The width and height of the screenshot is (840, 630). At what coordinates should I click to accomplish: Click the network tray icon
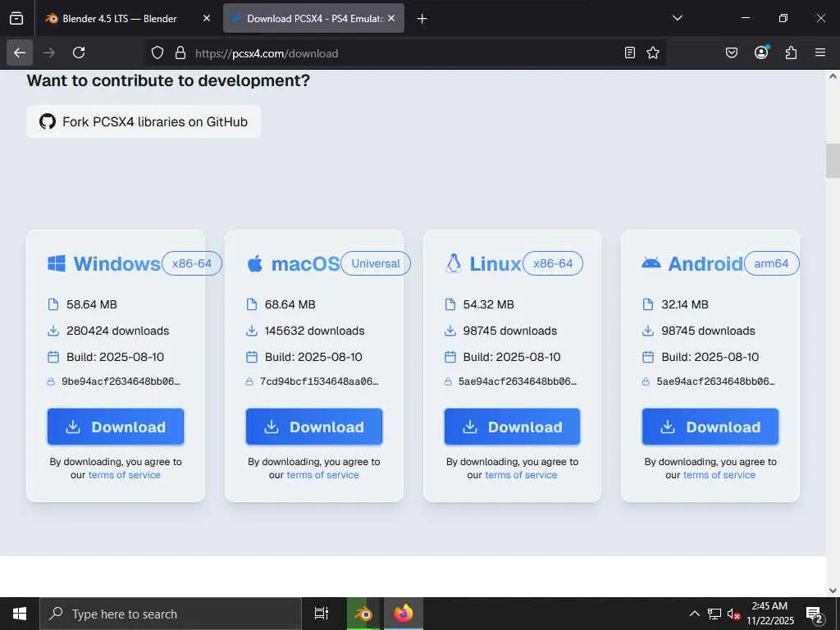714,614
